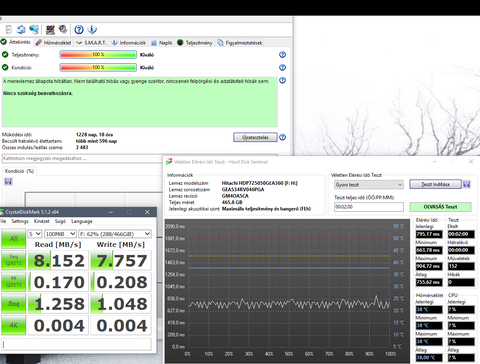Click green check icon next to Kondíció label
This screenshot has width=480, height=364.
pos(5,67)
